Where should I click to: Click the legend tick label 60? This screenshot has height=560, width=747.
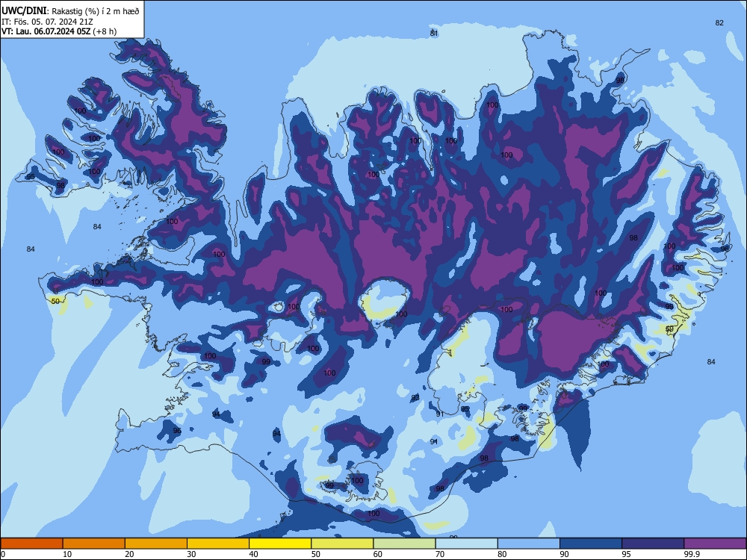[378, 554]
